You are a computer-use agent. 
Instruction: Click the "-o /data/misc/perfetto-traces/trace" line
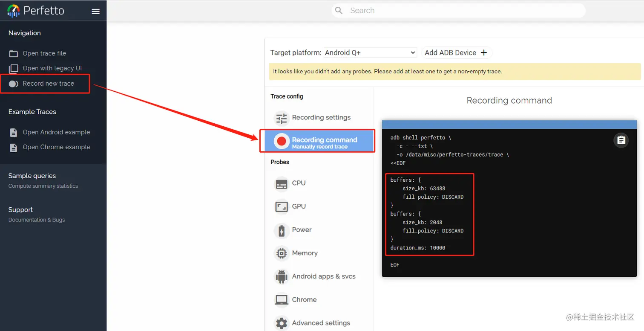453,154
